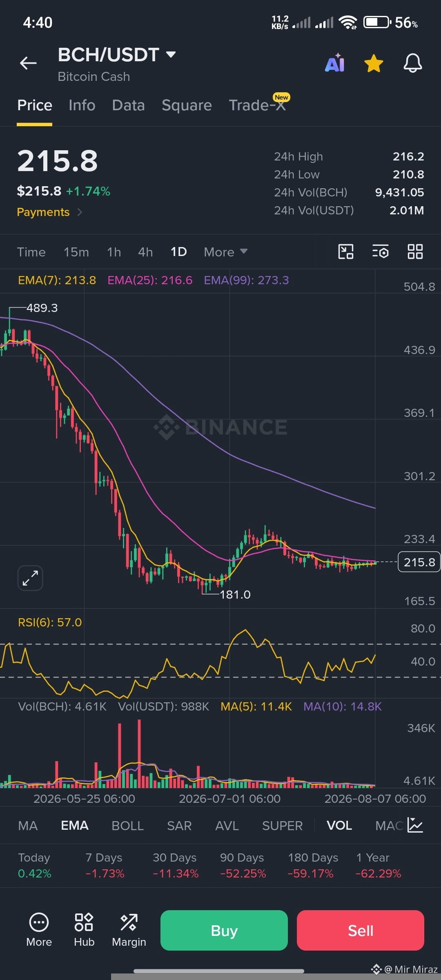
Task: Toggle the SUPER indicator
Action: click(x=282, y=826)
